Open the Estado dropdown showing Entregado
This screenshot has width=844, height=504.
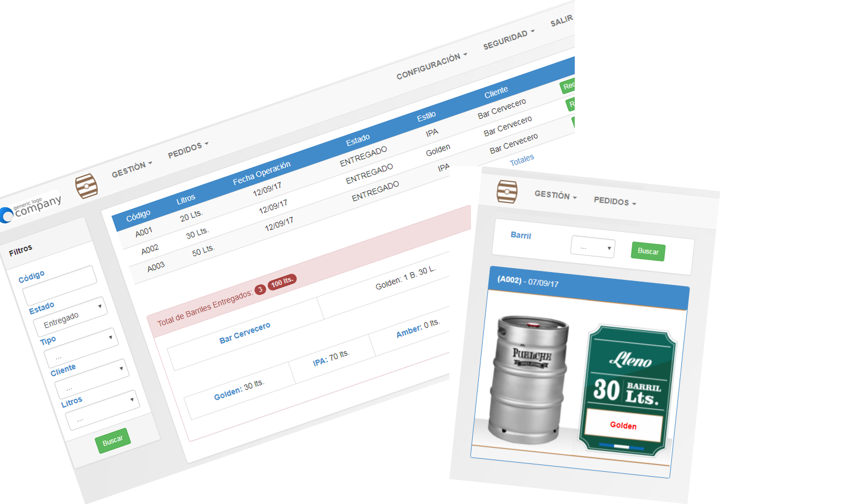70,316
